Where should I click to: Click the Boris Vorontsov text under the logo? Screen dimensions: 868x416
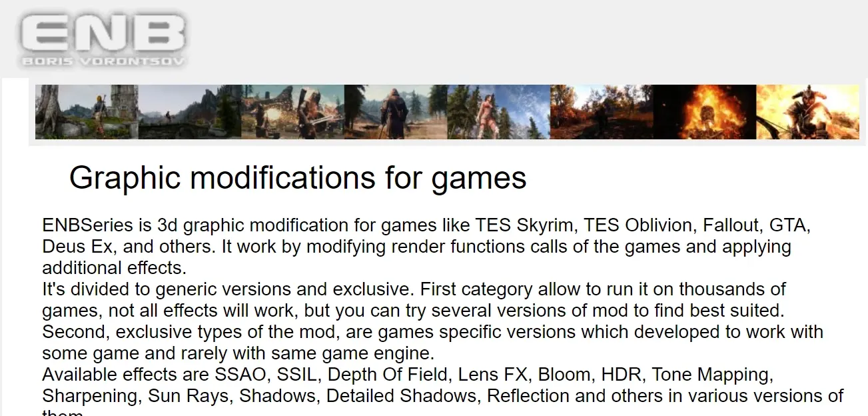point(102,62)
